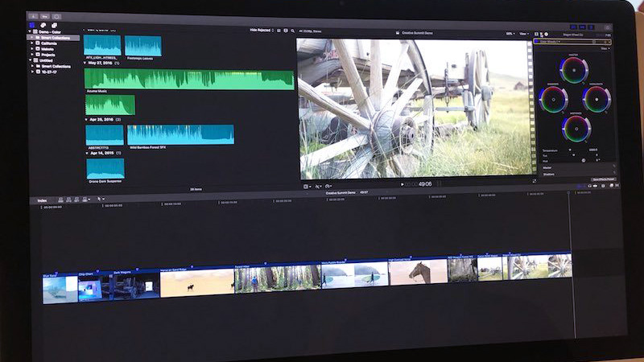
Task: Click the search magnifier in the browser
Action: coord(292,31)
